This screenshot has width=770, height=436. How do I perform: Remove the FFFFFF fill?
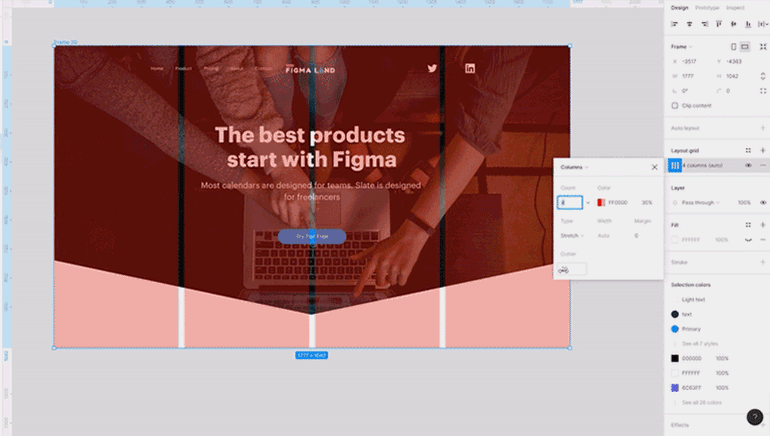(763, 240)
